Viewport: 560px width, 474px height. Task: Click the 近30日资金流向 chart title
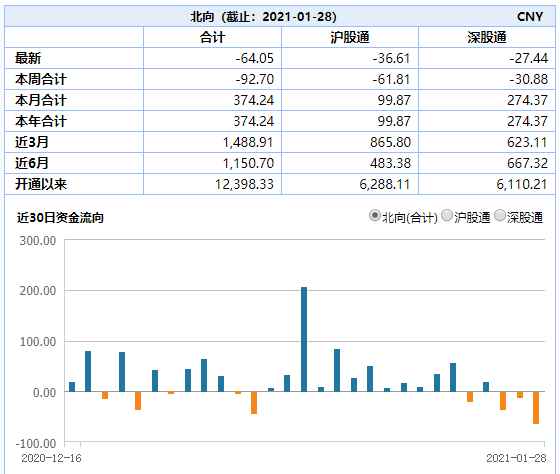point(60,217)
